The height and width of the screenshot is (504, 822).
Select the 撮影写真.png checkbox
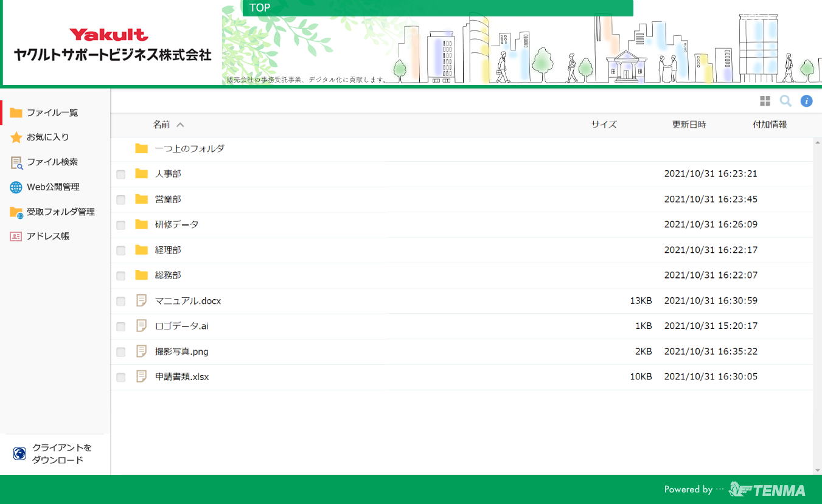(121, 352)
